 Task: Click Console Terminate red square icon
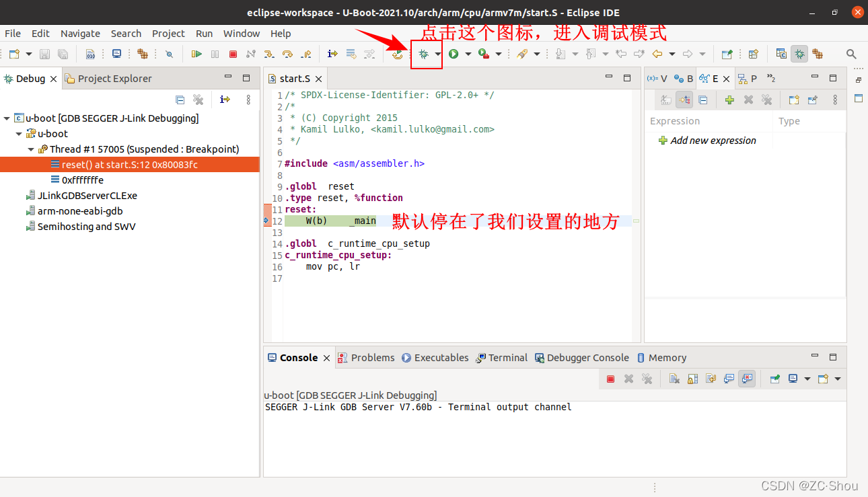(x=610, y=379)
